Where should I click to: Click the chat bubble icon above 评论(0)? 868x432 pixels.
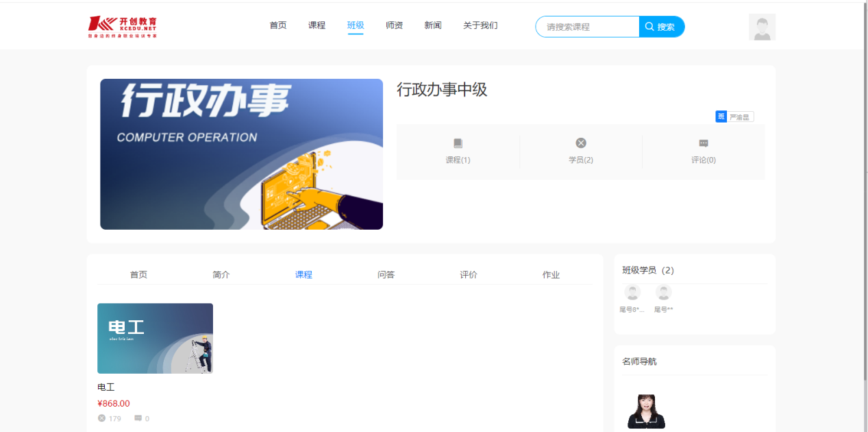[704, 143]
